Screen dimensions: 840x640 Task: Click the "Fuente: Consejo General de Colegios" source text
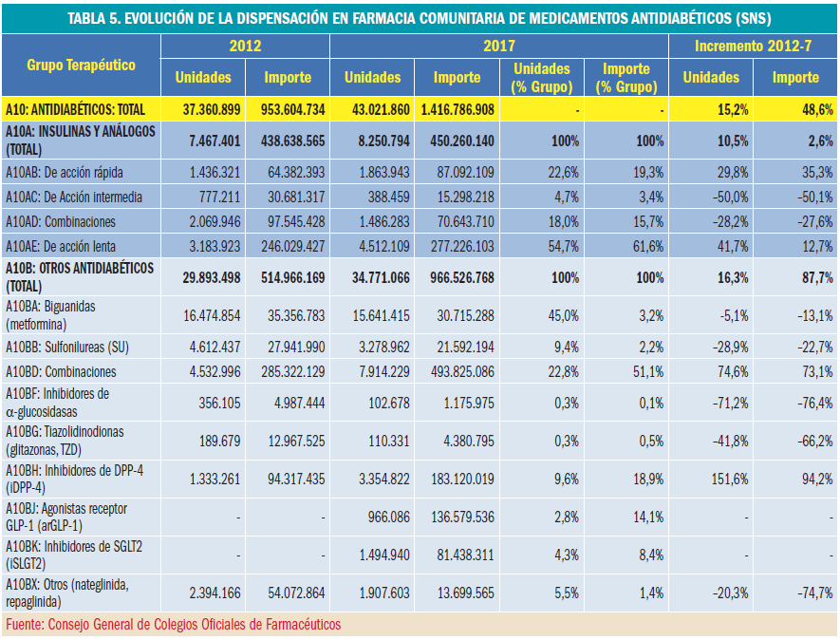click(x=173, y=625)
